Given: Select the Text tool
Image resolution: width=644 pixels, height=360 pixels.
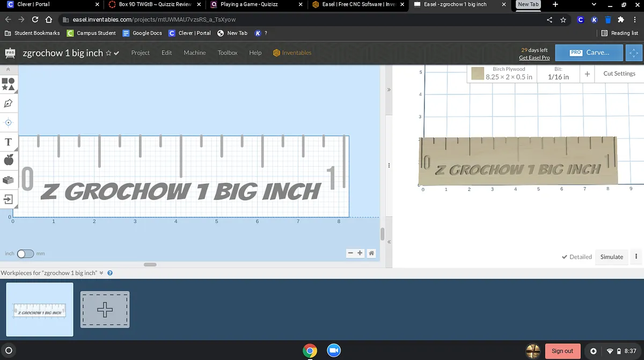Looking at the screenshot, I should click(x=9, y=142).
